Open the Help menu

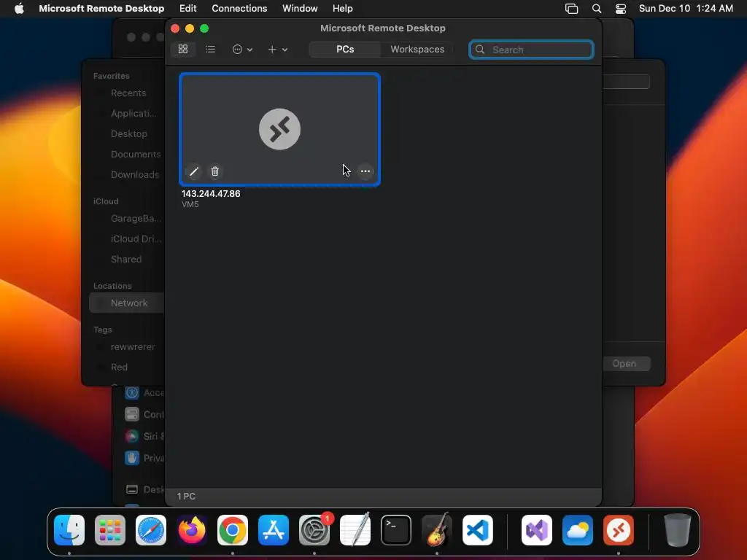point(343,9)
